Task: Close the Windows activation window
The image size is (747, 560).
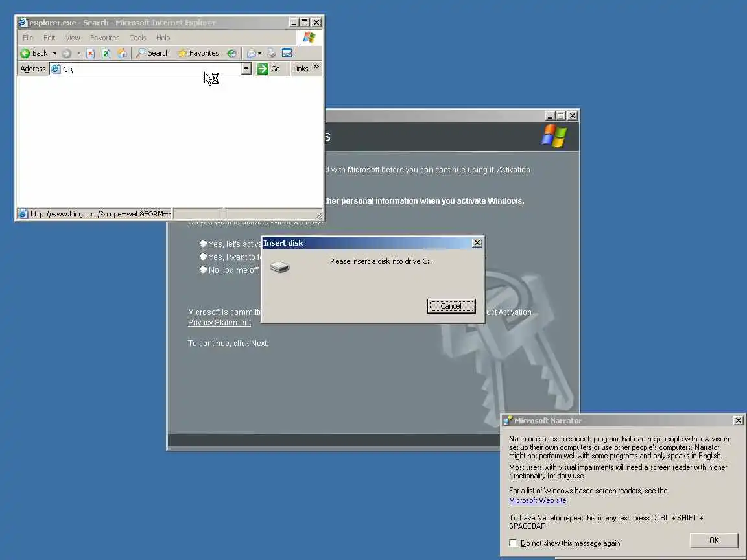Action: 573,116
